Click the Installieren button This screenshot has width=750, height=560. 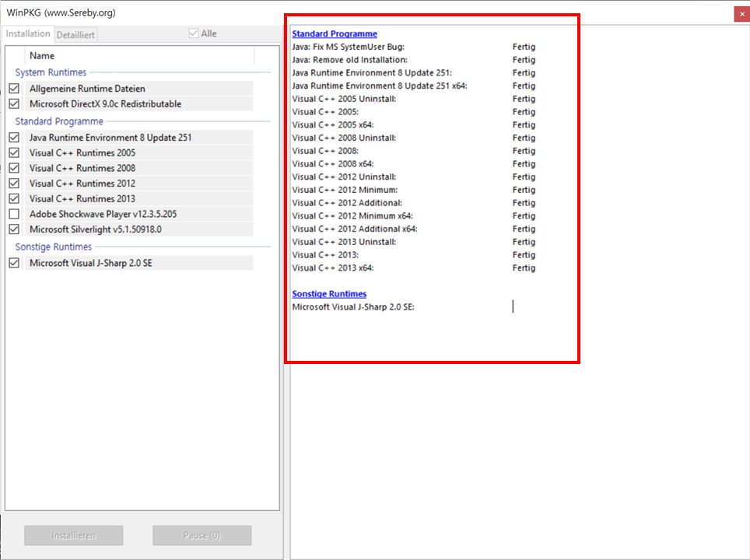tap(74, 536)
